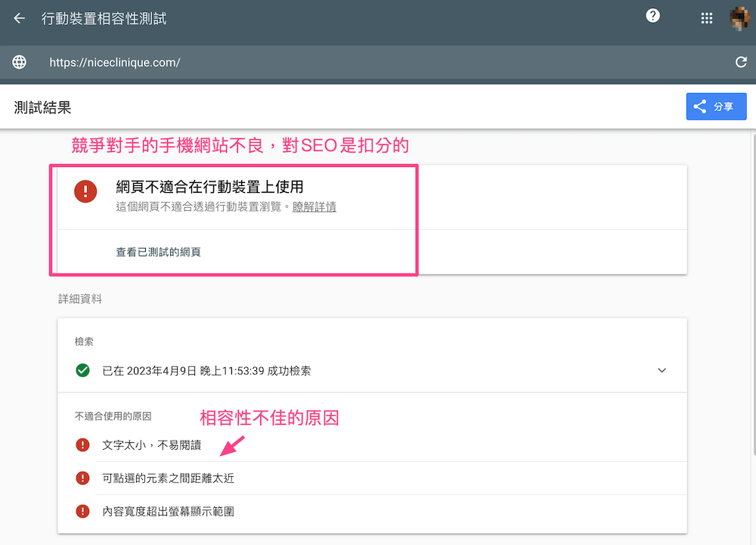This screenshot has height=545, width=756.
Task: Click the error icon beside 可點選的元素之間距離太近
Action: tap(82, 478)
